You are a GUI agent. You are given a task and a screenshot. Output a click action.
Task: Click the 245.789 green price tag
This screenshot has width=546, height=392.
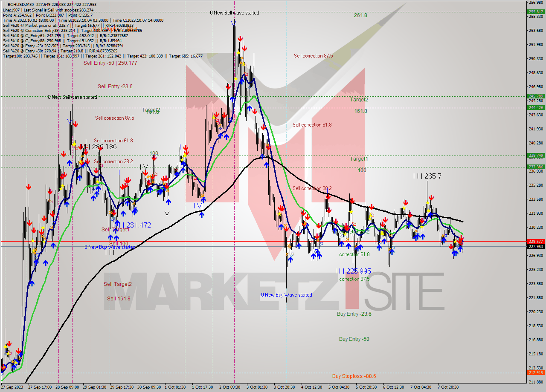coord(536,96)
